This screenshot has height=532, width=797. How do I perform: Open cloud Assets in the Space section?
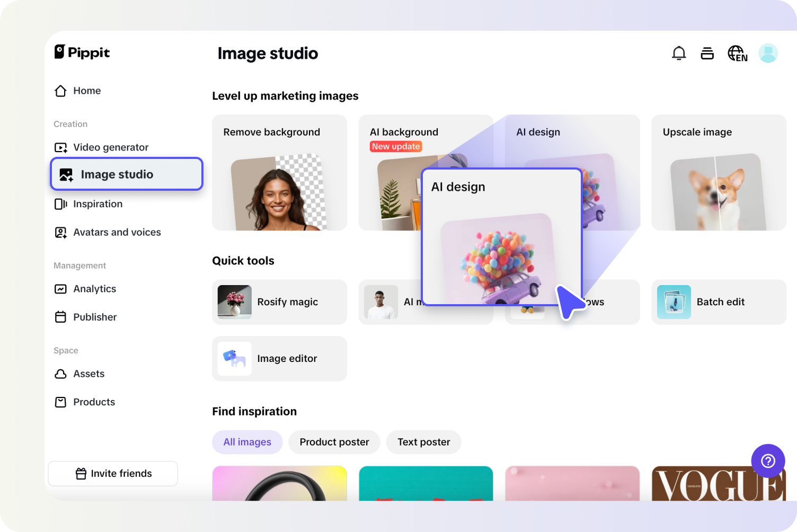88,374
